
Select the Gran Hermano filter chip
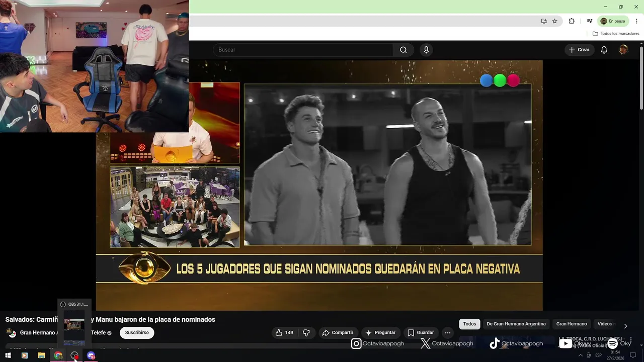[572, 324]
